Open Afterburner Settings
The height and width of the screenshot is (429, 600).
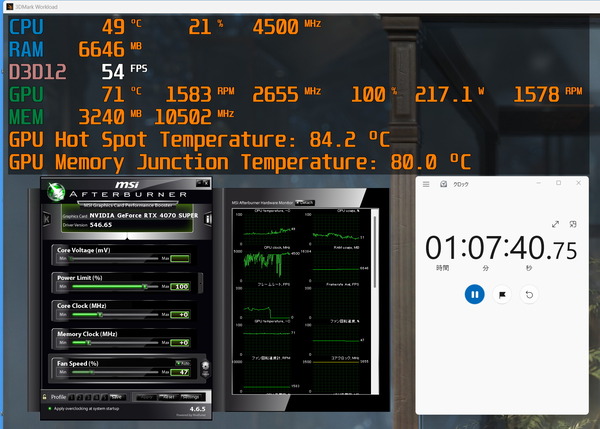tap(191, 397)
